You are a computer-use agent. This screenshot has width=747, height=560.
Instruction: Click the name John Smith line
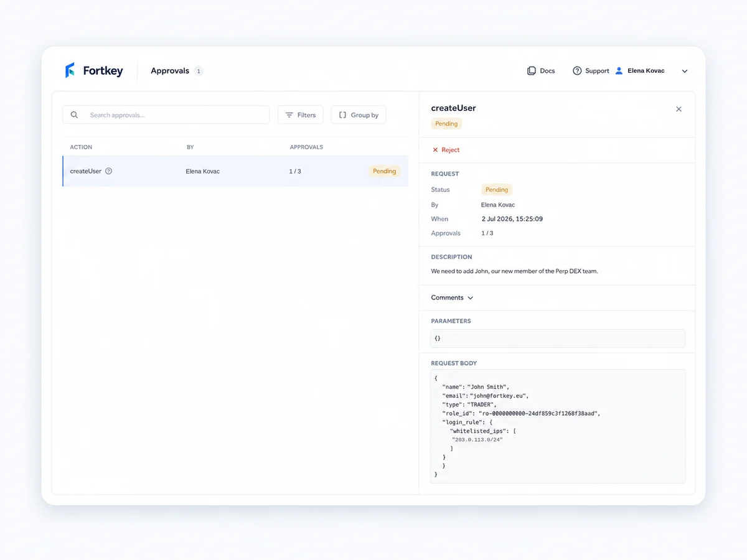pos(476,387)
